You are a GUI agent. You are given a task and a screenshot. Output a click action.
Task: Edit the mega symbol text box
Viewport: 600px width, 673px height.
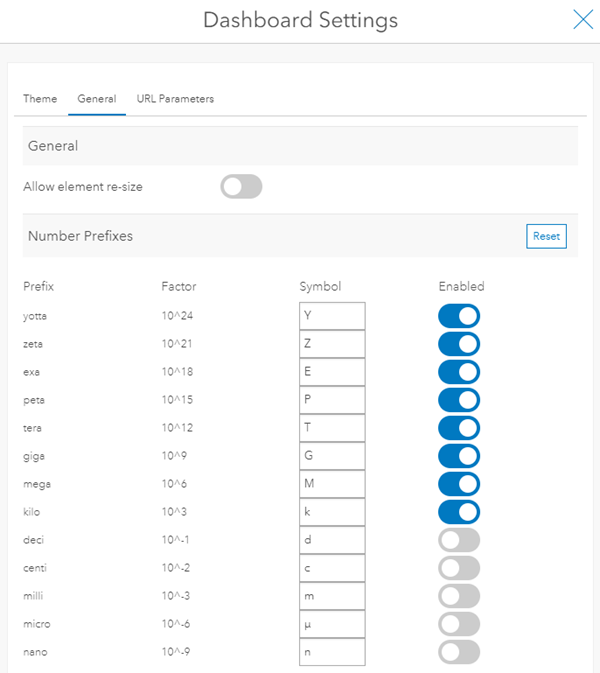tap(332, 484)
